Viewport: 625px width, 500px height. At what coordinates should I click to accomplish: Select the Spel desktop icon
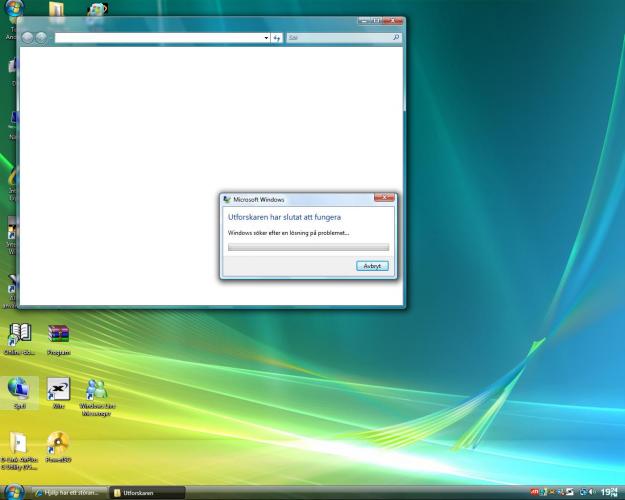[19, 393]
